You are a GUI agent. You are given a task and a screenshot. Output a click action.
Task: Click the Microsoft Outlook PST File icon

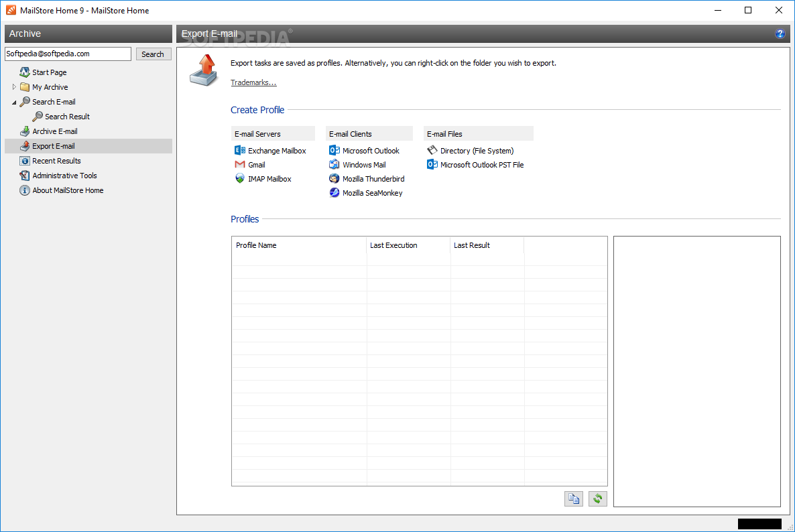(432, 164)
